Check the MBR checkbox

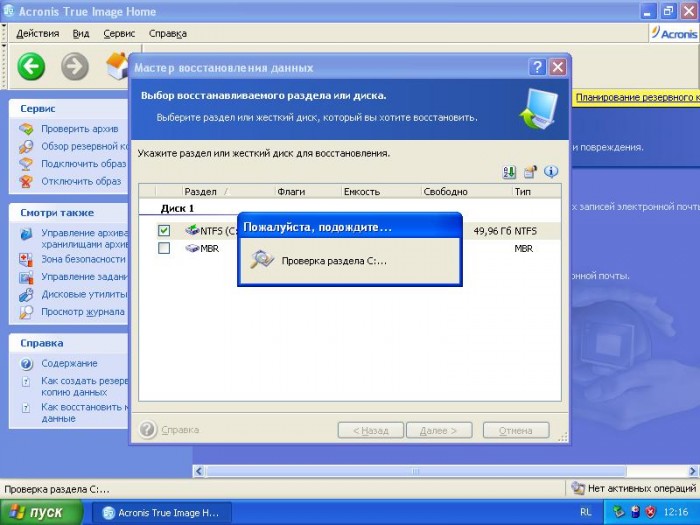(x=164, y=248)
